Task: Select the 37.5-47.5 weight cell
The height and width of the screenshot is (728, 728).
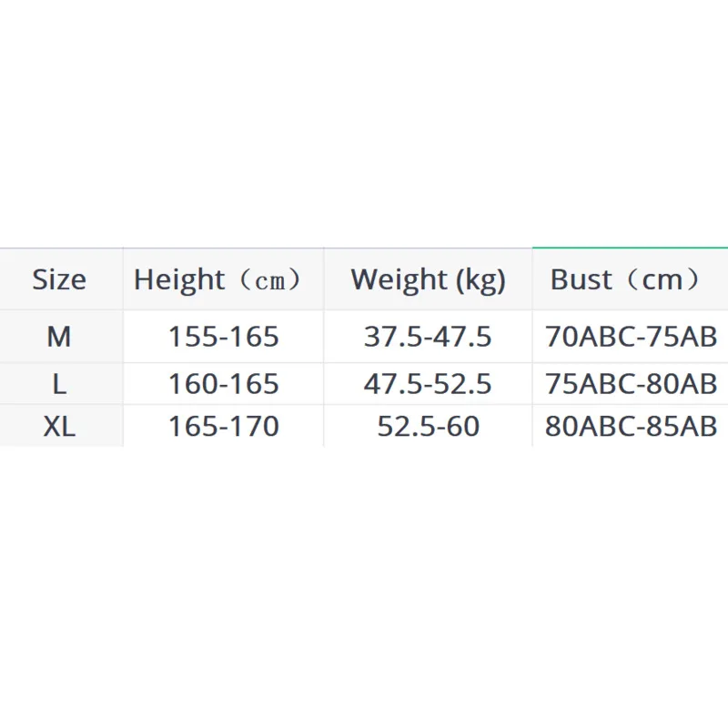Action: [428, 337]
